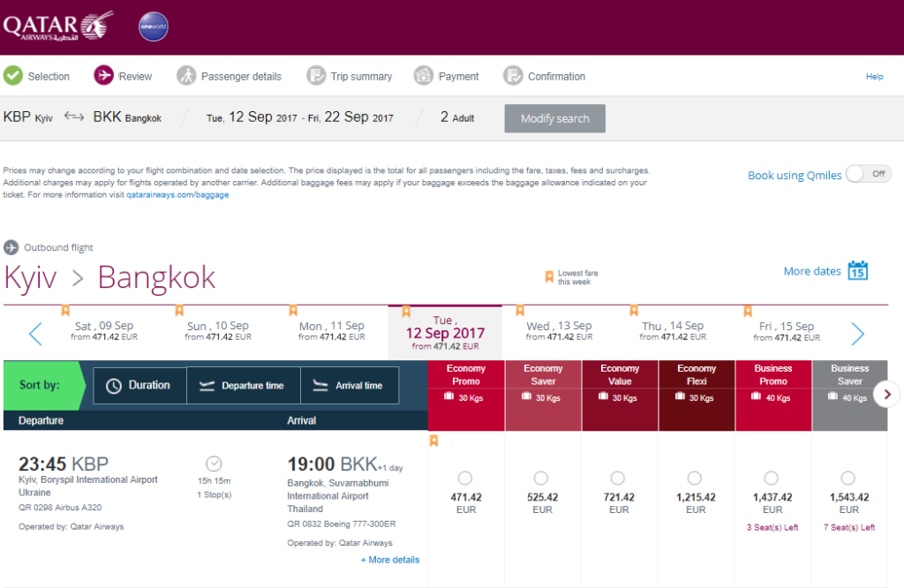The width and height of the screenshot is (904, 588).
Task: Click the Passenger details step icon
Action: tap(186, 76)
